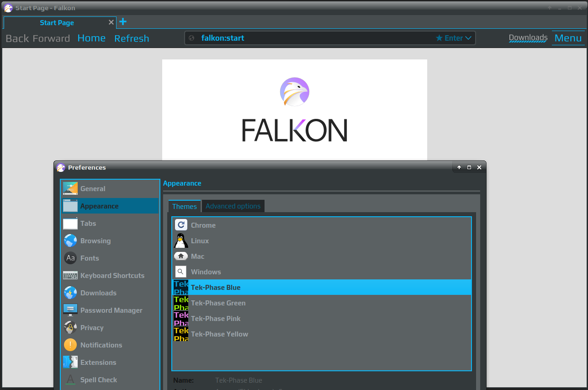Open Extensions preferences label
This screenshot has height=390, width=588.
click(98, 362)
